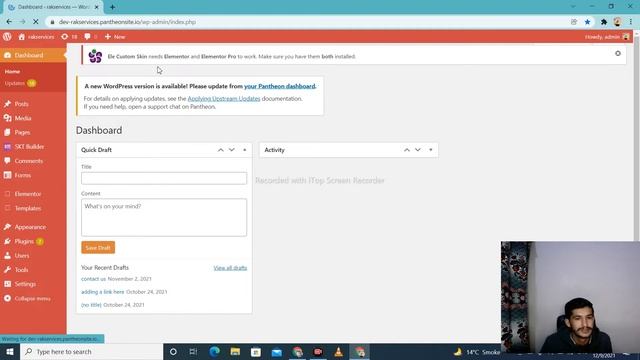Dismiss the Ele Custom Skin notice

click(618, 53)
